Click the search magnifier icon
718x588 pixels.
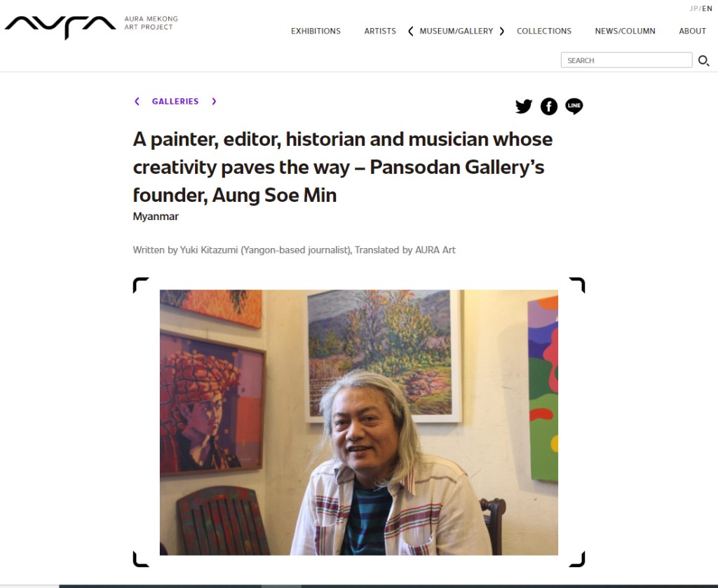[x=703, y=61]
